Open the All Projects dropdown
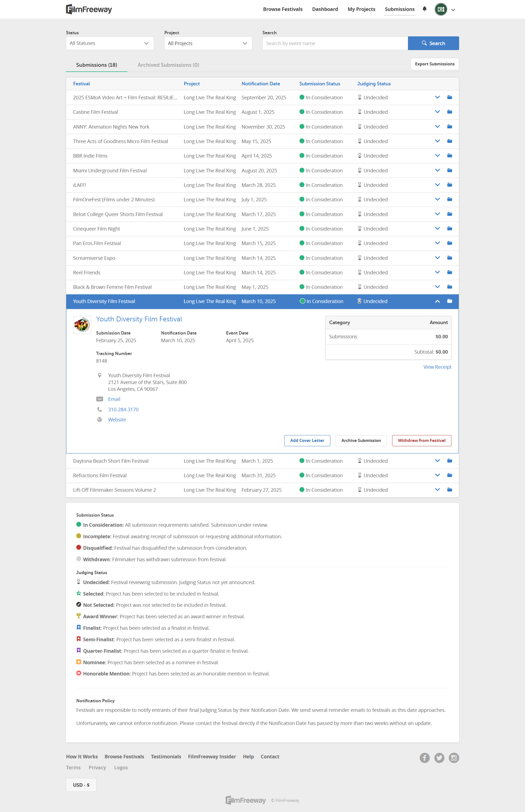The width and height of the screenshot is (525, 812). [208, 43]
